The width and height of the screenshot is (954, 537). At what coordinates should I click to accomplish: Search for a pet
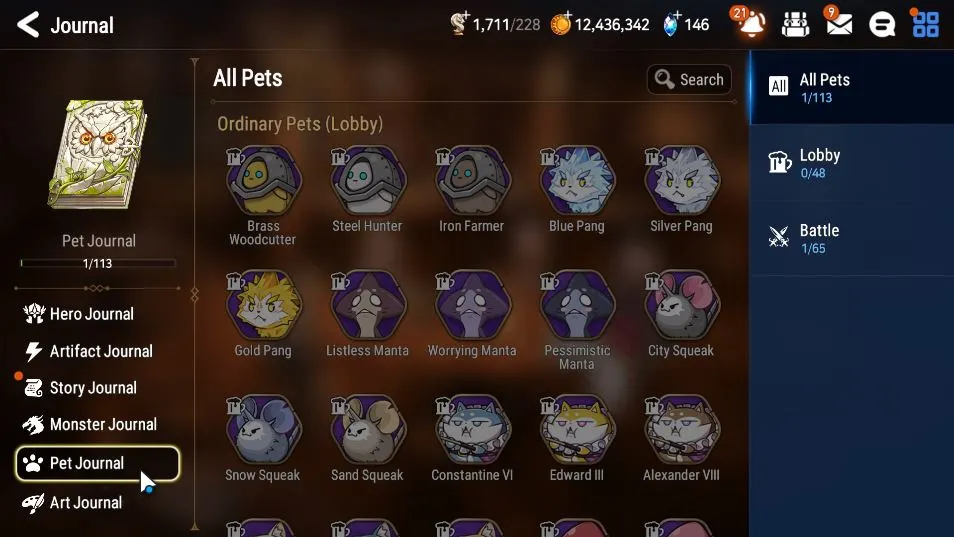[x=689, y=80]
